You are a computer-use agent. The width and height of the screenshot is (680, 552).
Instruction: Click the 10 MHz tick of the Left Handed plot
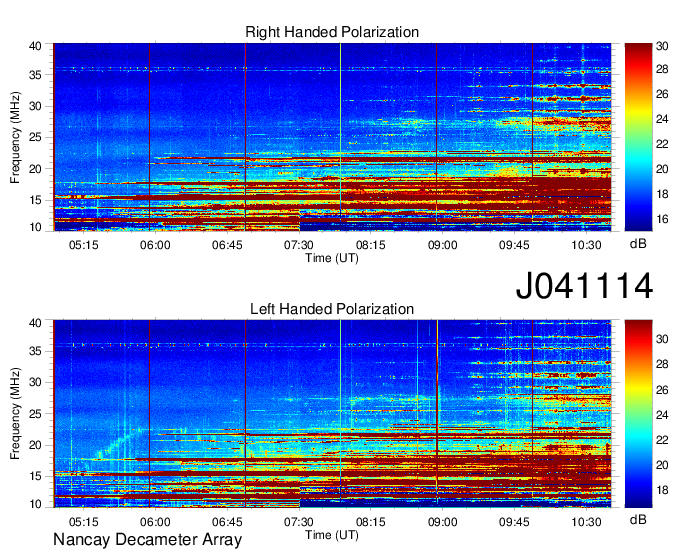click(x=35, y=504)
